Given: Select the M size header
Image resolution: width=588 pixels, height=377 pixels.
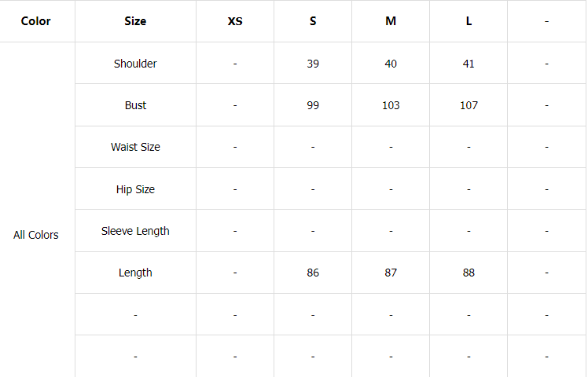Looking at the screenshot, I should [x=391, y=21].
